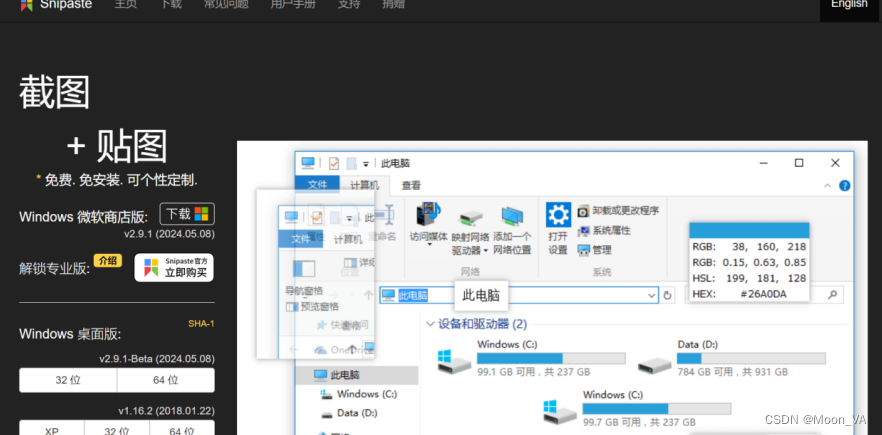Click 预览窗格 in the pasted ghost window
The width and height of the screenshot is (882, 435).
point(312,307)
